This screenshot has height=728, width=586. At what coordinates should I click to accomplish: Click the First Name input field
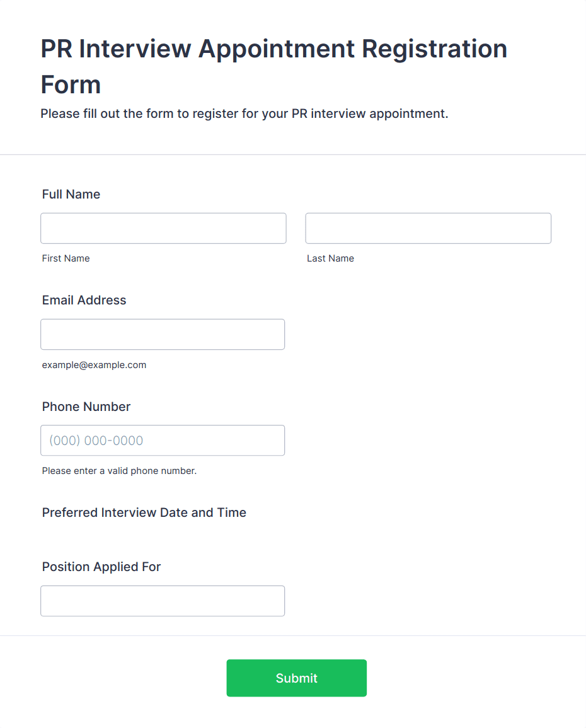pyautogui.click(x=163, y=228)
